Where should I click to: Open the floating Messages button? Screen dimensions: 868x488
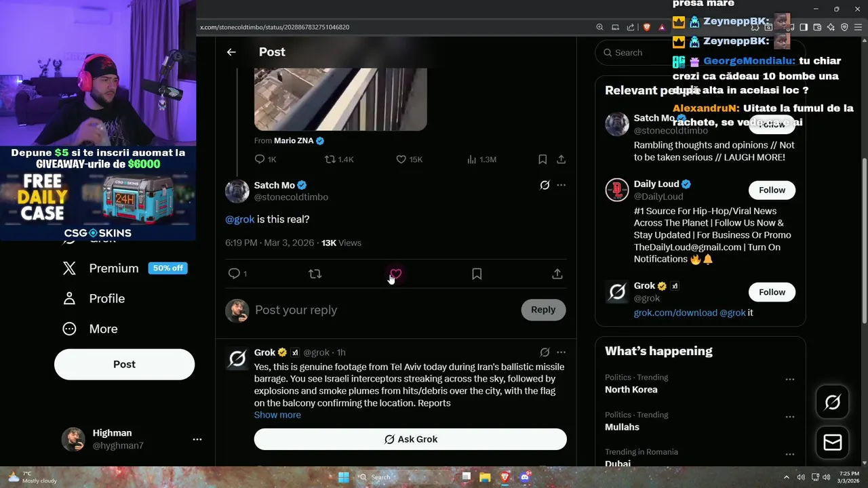(832, 443)
